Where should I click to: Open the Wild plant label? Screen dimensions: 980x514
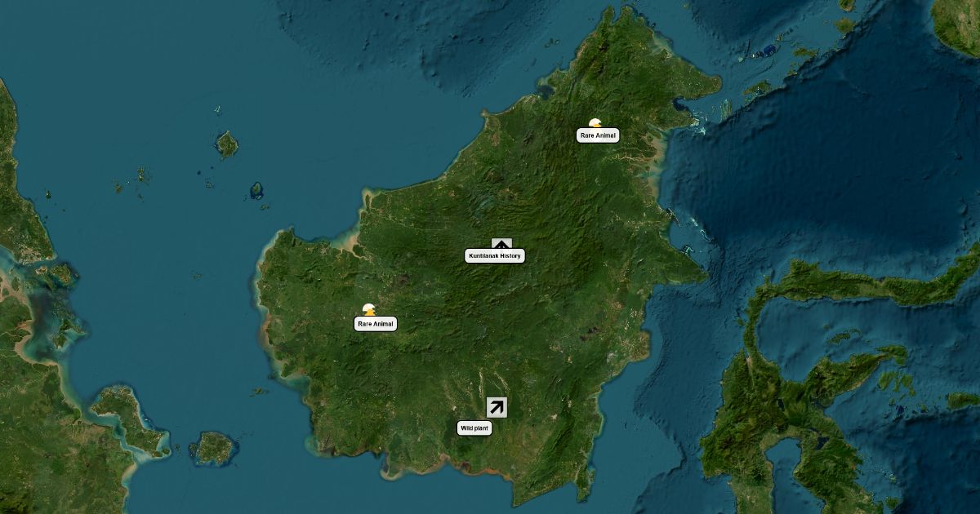(x=474, y=428)
